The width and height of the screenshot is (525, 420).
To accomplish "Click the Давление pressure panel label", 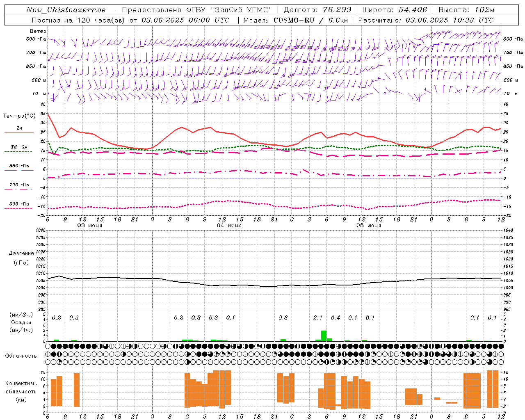I will coord(21,253).
